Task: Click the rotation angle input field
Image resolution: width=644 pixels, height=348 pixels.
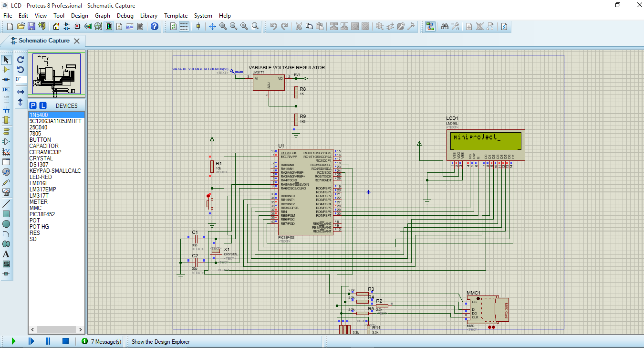Action: [x=20, y=80]
